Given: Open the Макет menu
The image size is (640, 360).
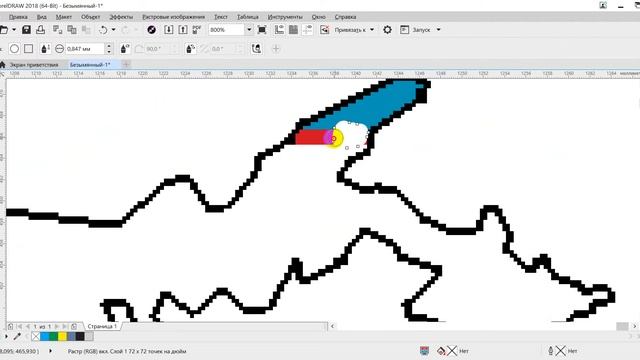Looking at the screenshot, I should coord(64,17).
